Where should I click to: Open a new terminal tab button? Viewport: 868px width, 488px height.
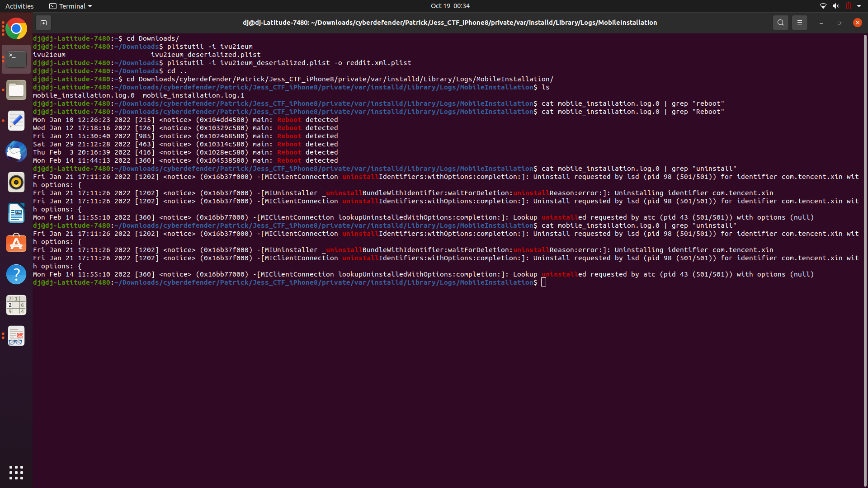(43, 22)
